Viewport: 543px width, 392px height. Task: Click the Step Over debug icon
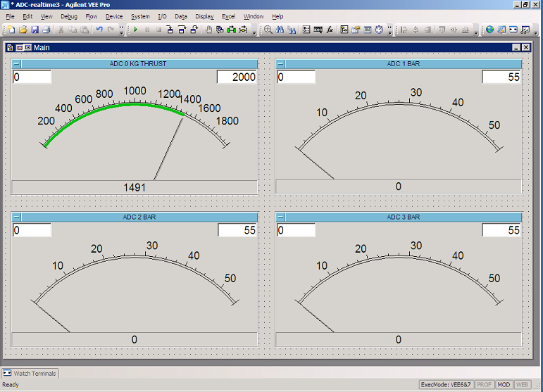(x=182, y=30)
